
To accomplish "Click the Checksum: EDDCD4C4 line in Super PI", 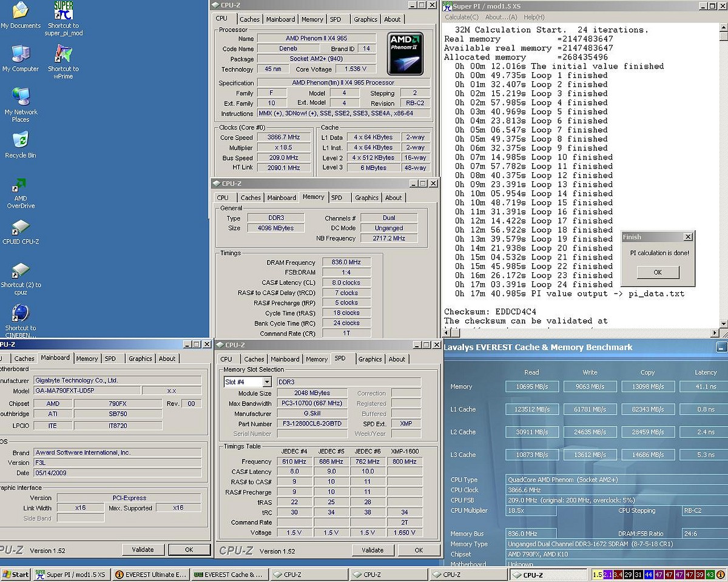I will pyautogui.click(x=490, y=312).
